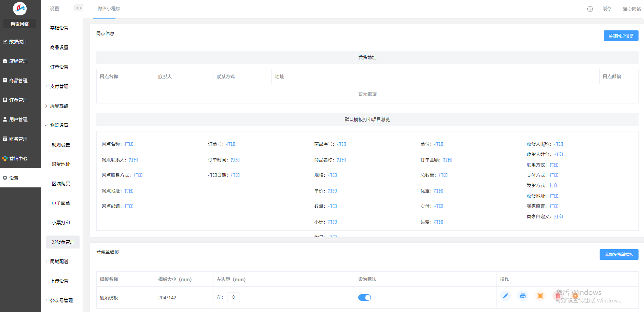The image size is (644, 312).
Task: Collapse the settings panel with << button
Action: (79, 8)
